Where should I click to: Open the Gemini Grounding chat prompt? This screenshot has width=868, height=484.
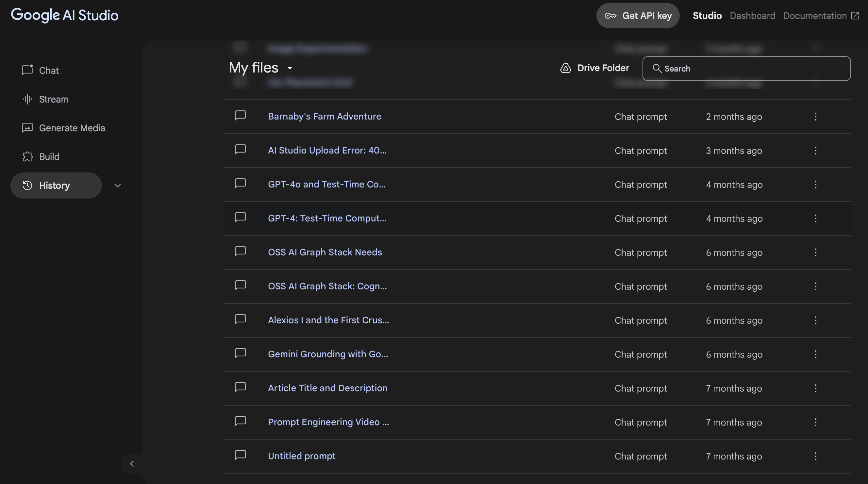coord(327,354)
